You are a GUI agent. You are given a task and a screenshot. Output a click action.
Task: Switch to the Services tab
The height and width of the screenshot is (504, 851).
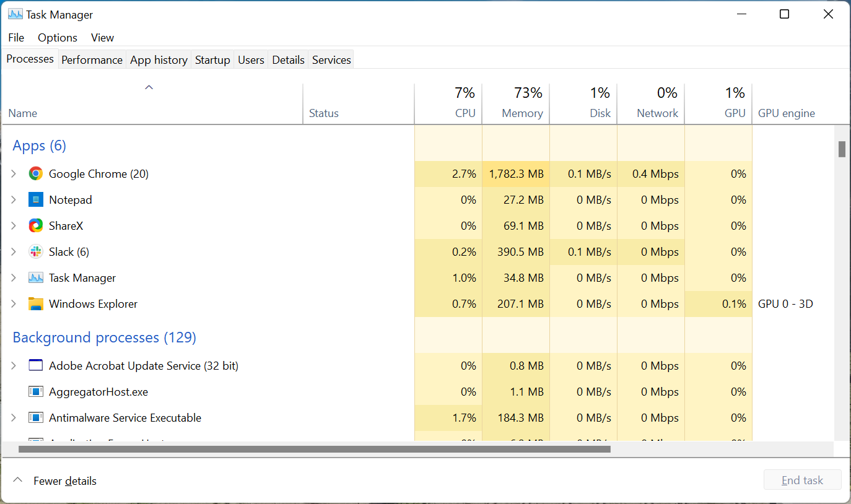331,60
